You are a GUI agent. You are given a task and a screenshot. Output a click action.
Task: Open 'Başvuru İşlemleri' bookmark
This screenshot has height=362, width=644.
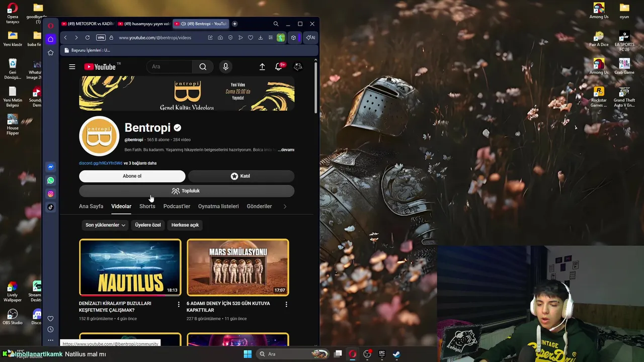87,50
